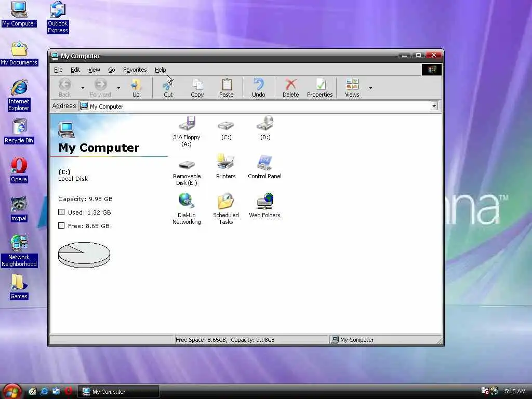Click the Opera quick launch icon

(x=68, y=391)
